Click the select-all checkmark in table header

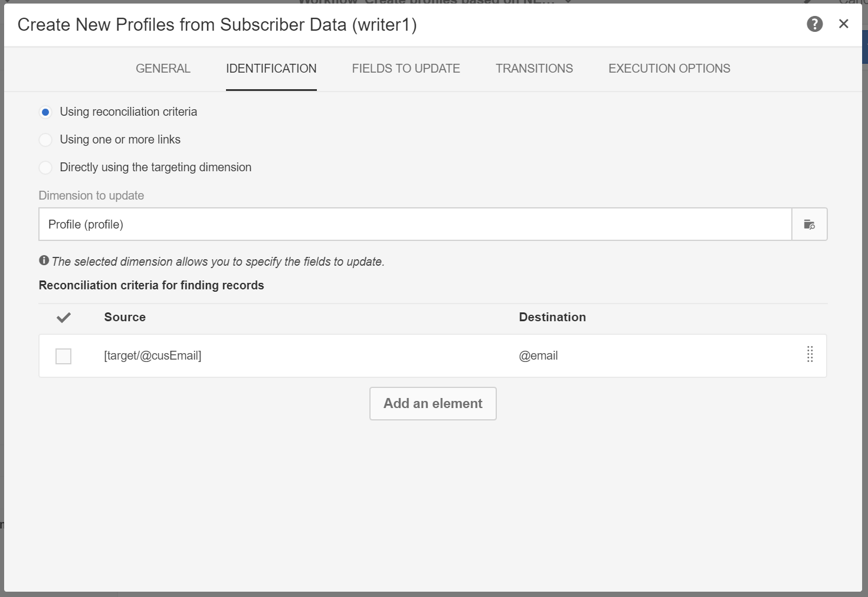click(x=64, y=318)
